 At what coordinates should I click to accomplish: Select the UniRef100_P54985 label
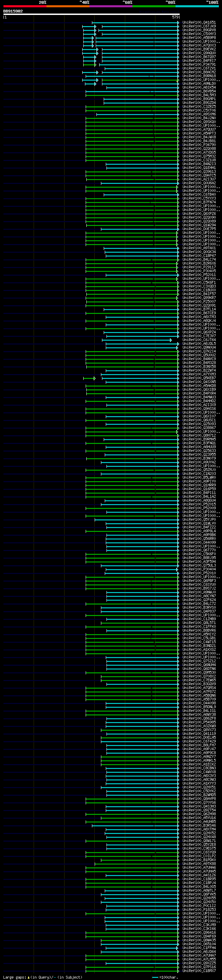point(199,722)
